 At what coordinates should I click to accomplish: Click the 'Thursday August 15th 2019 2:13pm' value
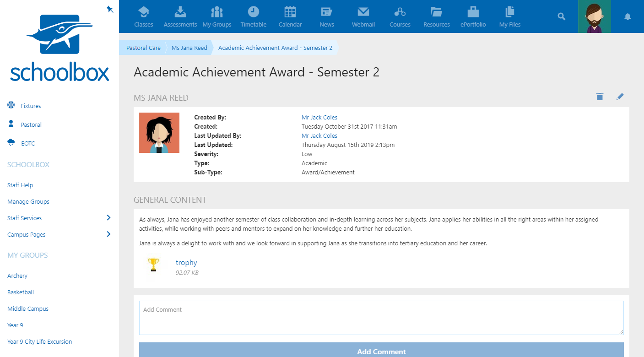coord(348,145)
